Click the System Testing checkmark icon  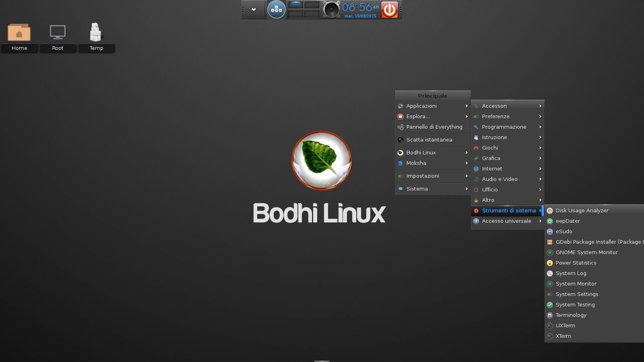click(x=550, y=305)
